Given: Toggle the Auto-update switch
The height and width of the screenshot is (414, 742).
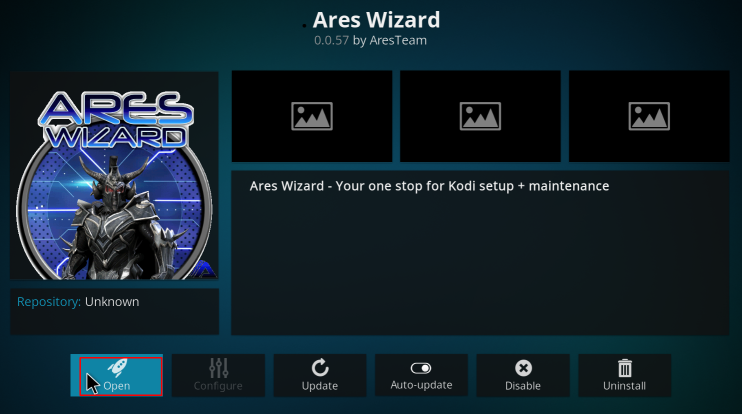Looking at the screenshot, I should pyautogui.click(x=421, y=368).
